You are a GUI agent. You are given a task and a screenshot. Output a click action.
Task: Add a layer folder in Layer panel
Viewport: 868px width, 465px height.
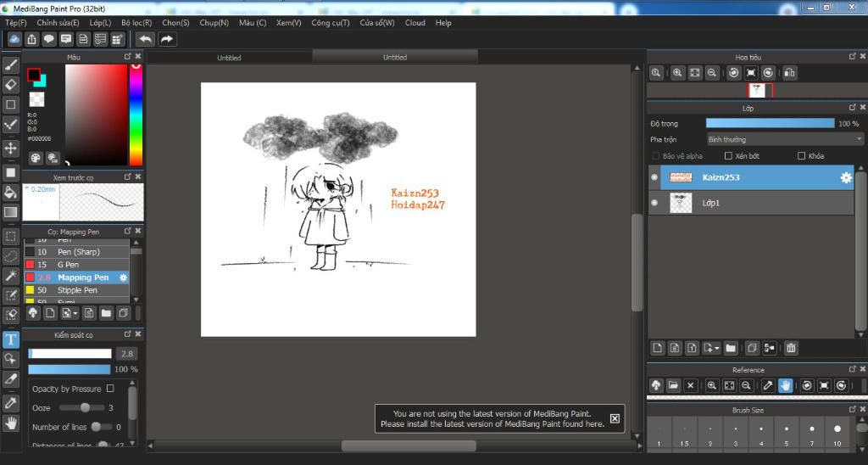pyautogui.click(x=731, y=348)
